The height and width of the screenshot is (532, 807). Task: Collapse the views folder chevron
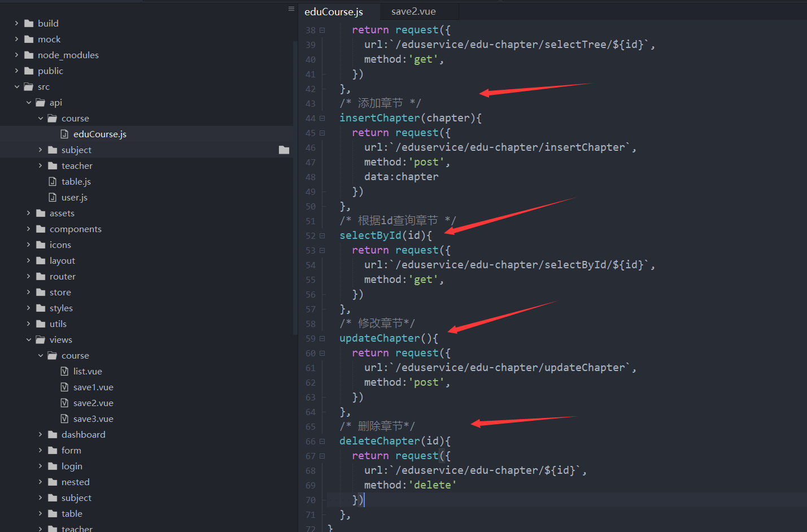(28, 339)
